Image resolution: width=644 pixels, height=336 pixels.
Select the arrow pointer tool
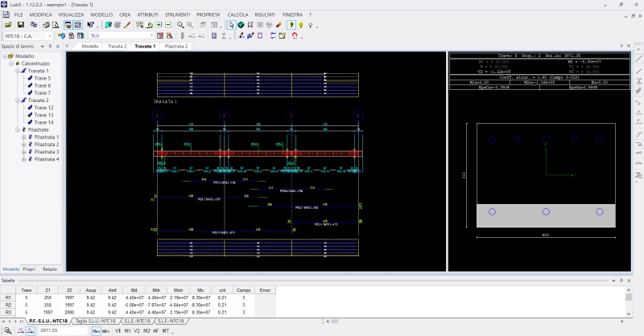coord(231,25)
